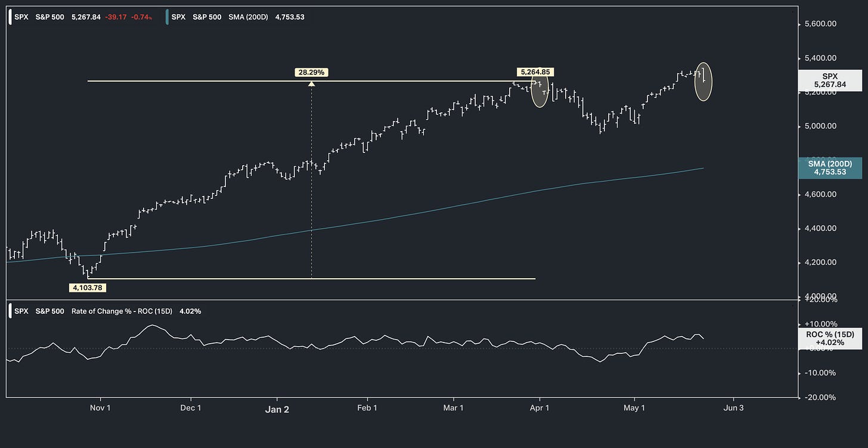Image resolution: width=868 pixels, height=448 pixels.
Task: Click the Jun 3 date axis label
Action: click(x=733, y=408)
